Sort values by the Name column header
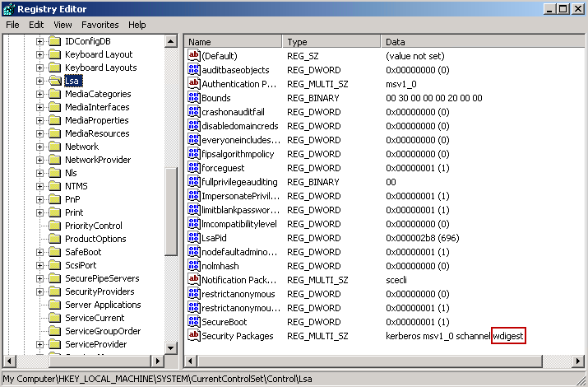This screenshot has width=588, height=387. pyautogui.click(x=233, y=41)
